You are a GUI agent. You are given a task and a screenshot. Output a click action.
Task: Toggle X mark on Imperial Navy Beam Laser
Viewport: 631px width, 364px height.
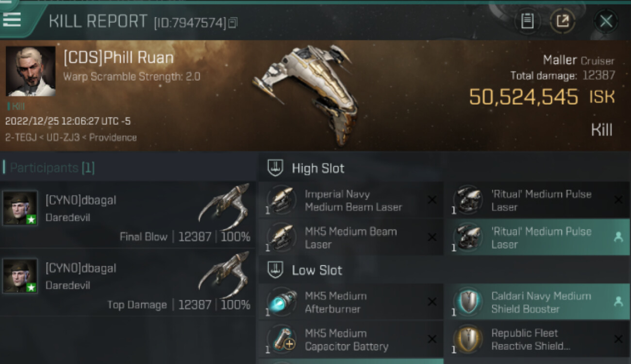point(432,200)
